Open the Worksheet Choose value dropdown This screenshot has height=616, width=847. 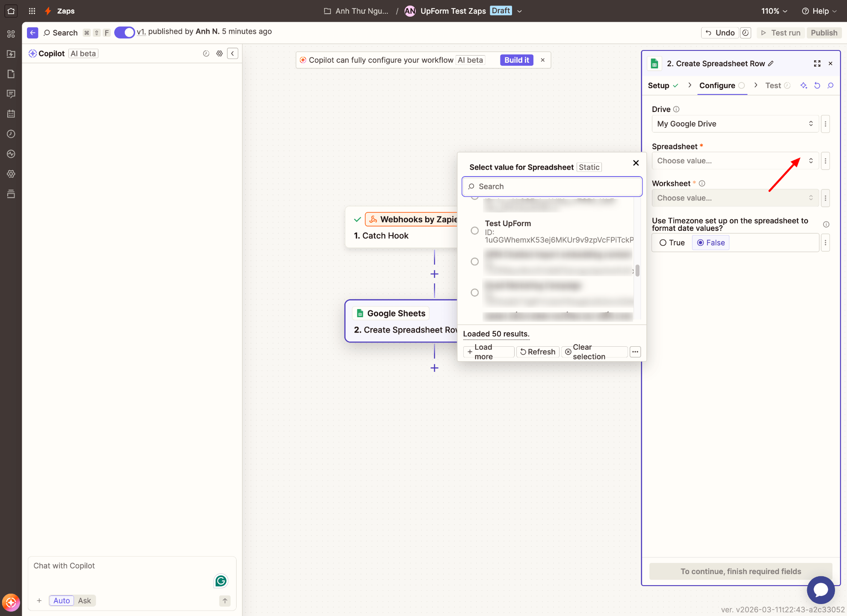tap(735, 198)
